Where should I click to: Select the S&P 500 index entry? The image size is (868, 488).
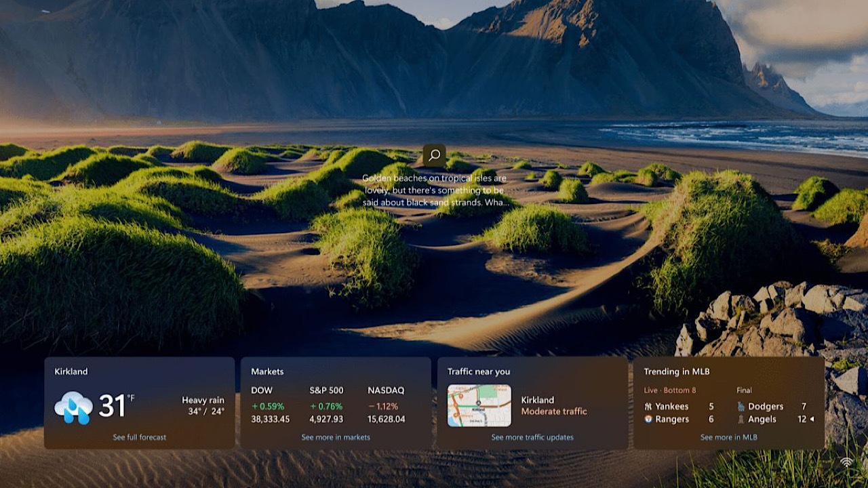pos(327,405)
